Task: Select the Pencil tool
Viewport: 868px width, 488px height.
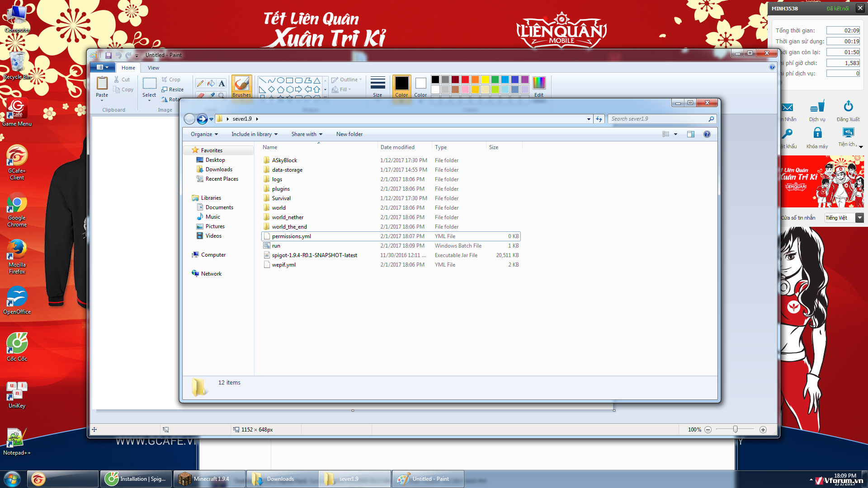Action: (x=200, y=83)
